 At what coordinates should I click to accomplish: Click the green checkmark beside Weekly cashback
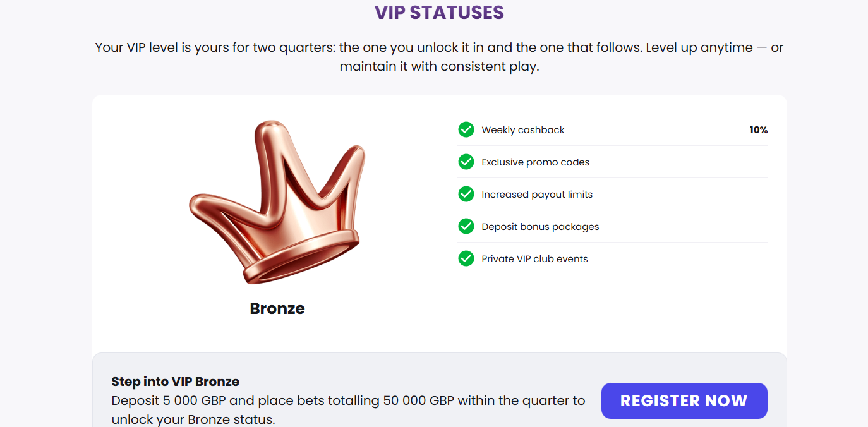[x=466, y=129]
